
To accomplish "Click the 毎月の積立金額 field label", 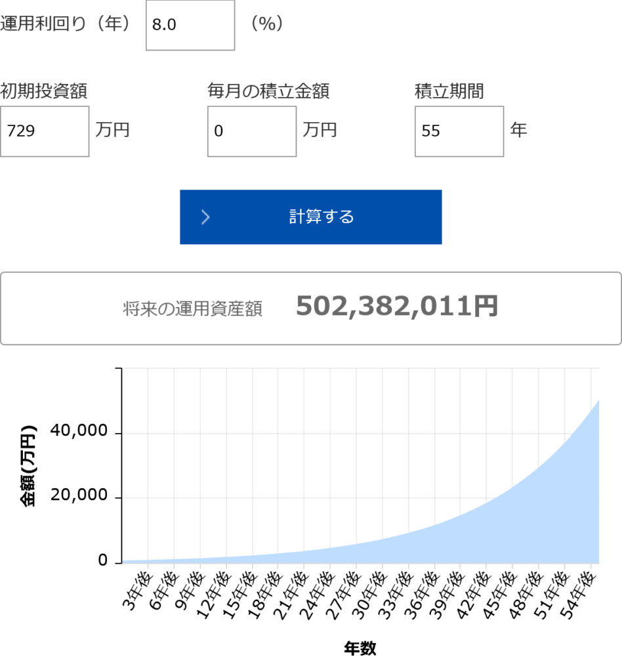I will (268, 91).
